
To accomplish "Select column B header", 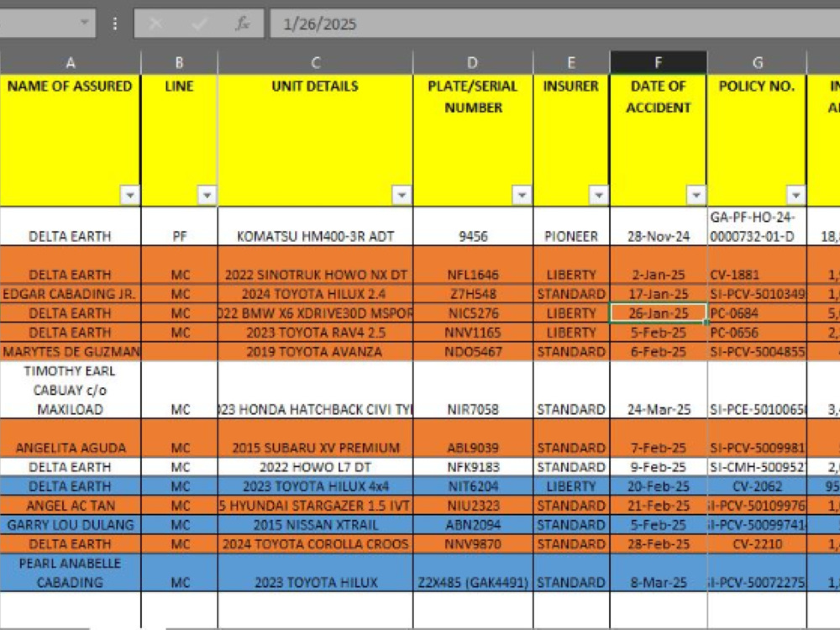I will (180, 63).
